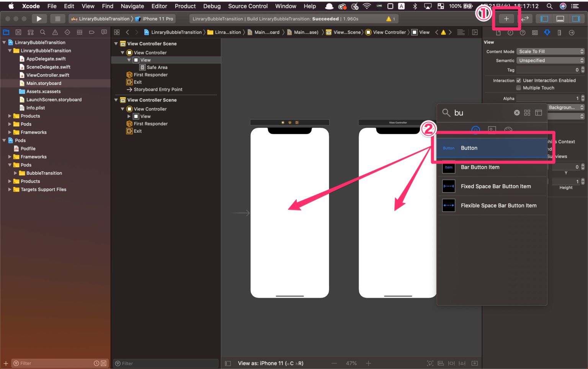This screenshot has height=369, width=588.
Task: Open the Source Control menu
Action: pyautogui.click(x=247, y=6)
